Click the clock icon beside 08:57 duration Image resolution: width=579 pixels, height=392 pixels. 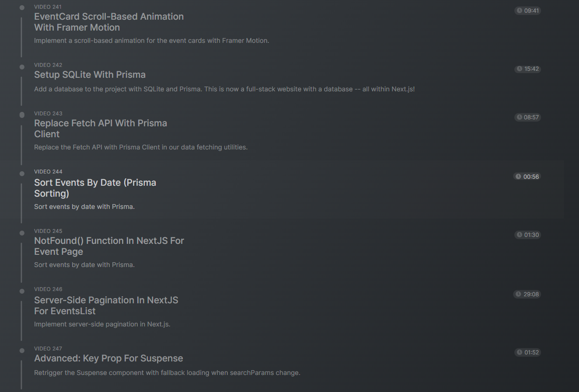pyautogui.click(x=520, y=117)
